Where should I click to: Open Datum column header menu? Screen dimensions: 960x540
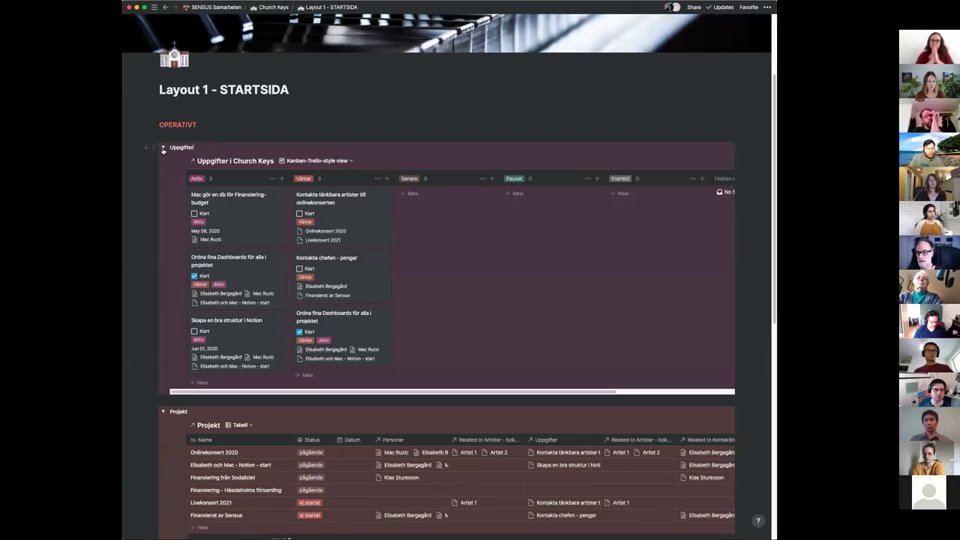click(349, 440)
